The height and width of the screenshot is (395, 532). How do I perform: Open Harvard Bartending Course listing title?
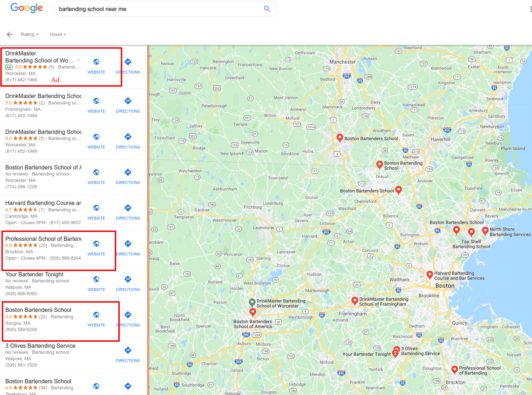(x=43, y=203)
